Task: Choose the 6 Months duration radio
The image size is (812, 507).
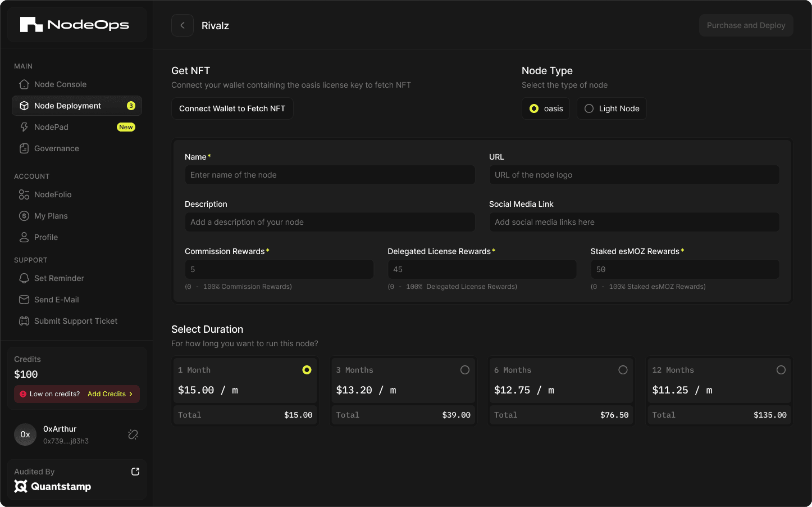Action: click(x=623, y=370)
